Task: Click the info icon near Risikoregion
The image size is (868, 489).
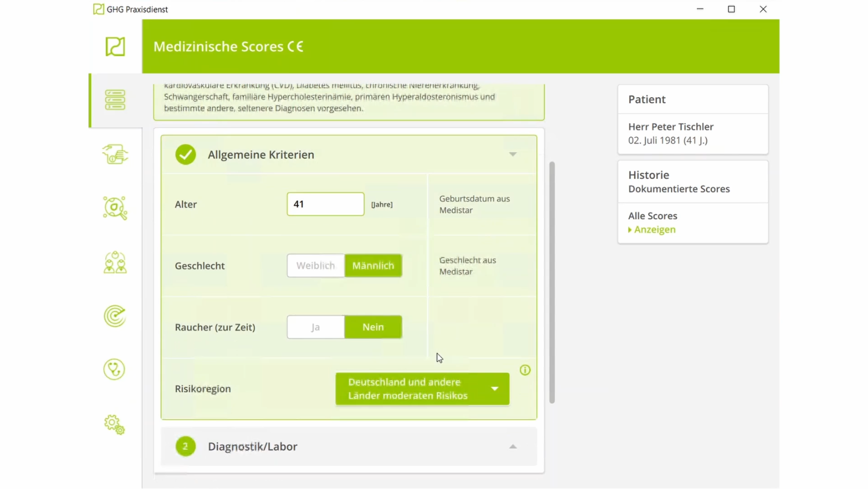Action: click(x=525, y=370)
